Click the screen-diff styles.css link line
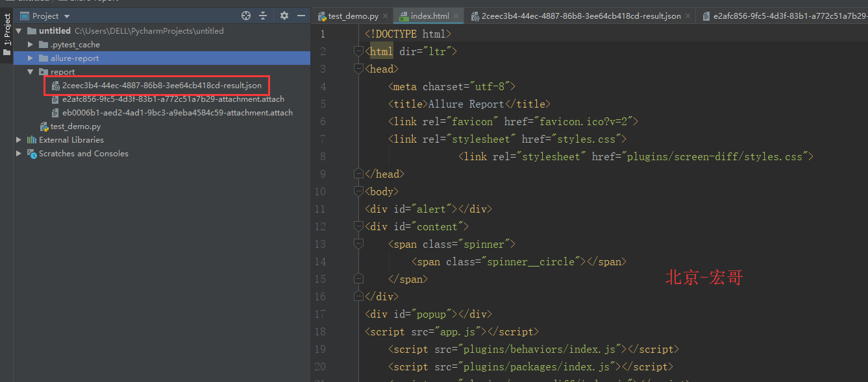This screenshot has width=868, height=382. click(x=636, y=156)
